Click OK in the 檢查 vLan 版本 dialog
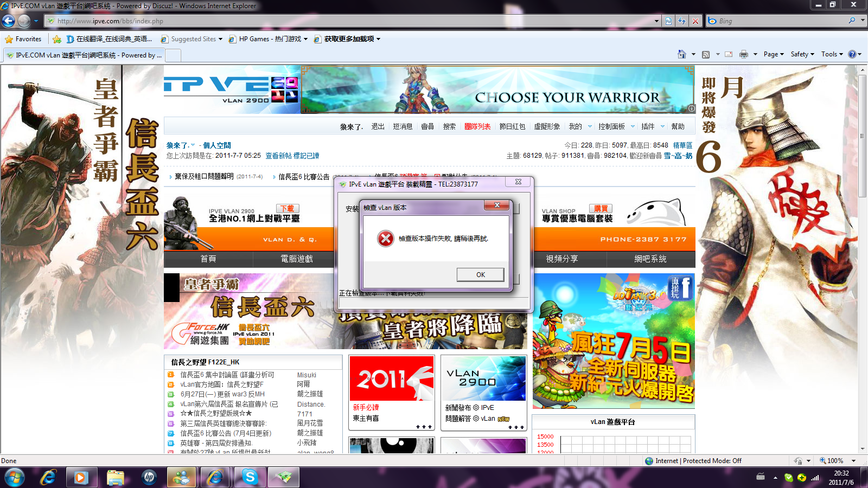The width and height of the screenshot is (868, 488). (x=480, y=275)
